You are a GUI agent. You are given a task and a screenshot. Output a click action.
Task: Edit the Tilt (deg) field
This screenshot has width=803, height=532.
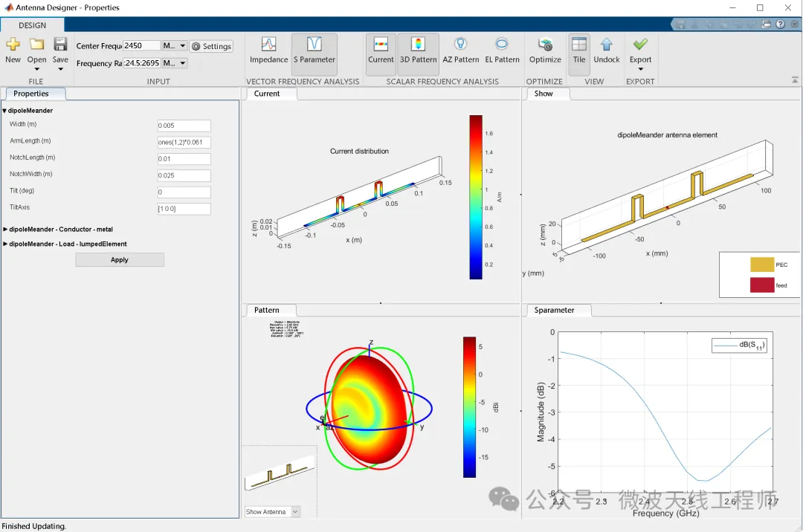[x=184, y=192]
